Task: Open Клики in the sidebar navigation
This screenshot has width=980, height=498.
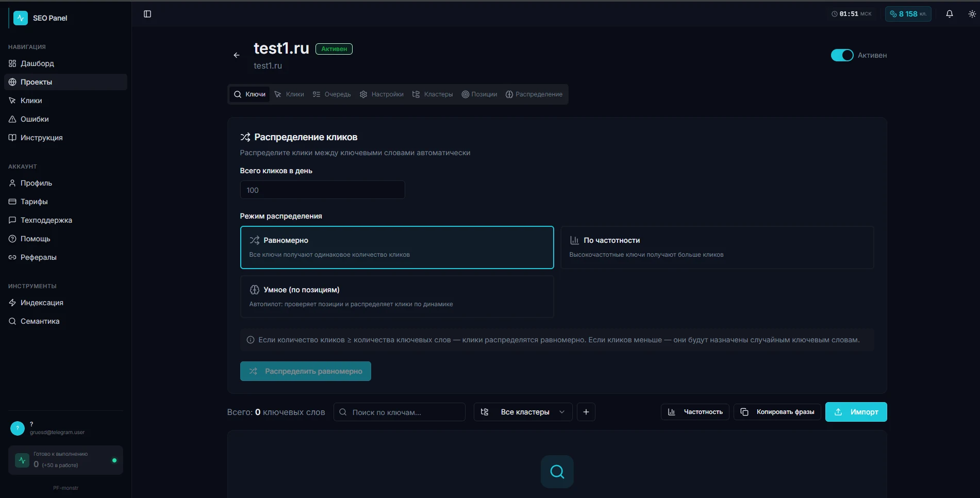Action: tap(65, 101)
